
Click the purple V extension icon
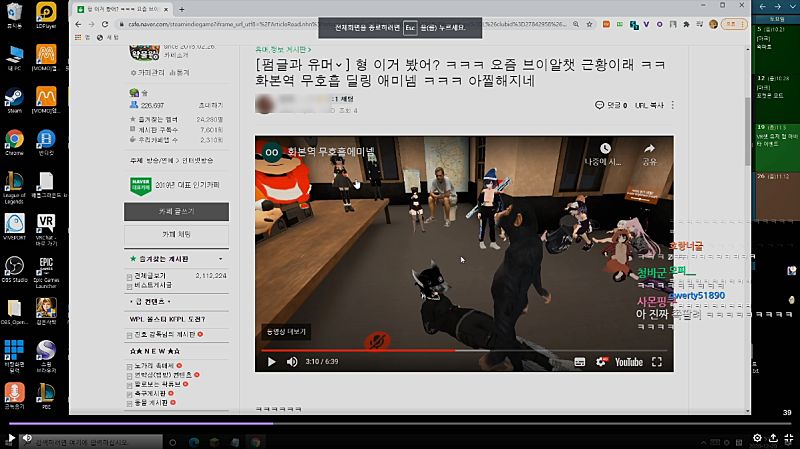(646, 24)
